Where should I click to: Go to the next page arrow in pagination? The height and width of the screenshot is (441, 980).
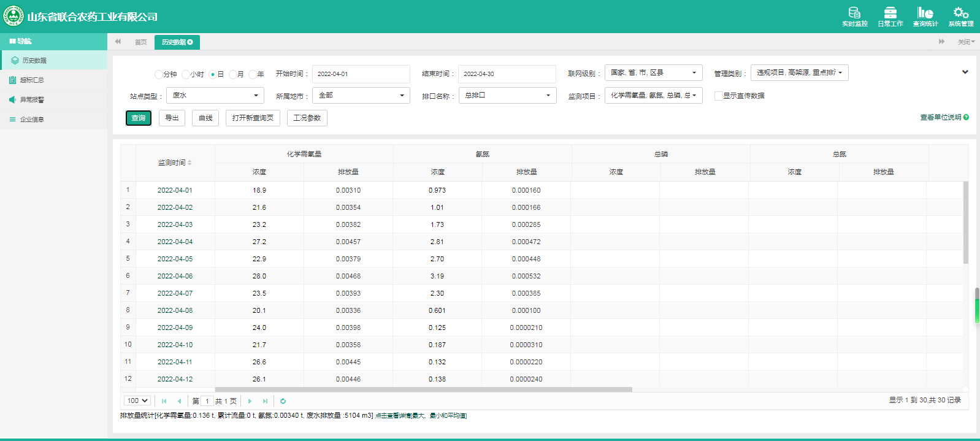point(250,401)
